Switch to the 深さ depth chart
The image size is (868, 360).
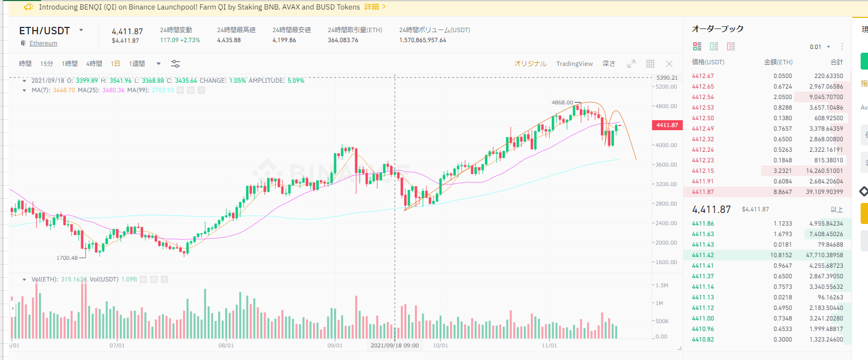[609, 64]
